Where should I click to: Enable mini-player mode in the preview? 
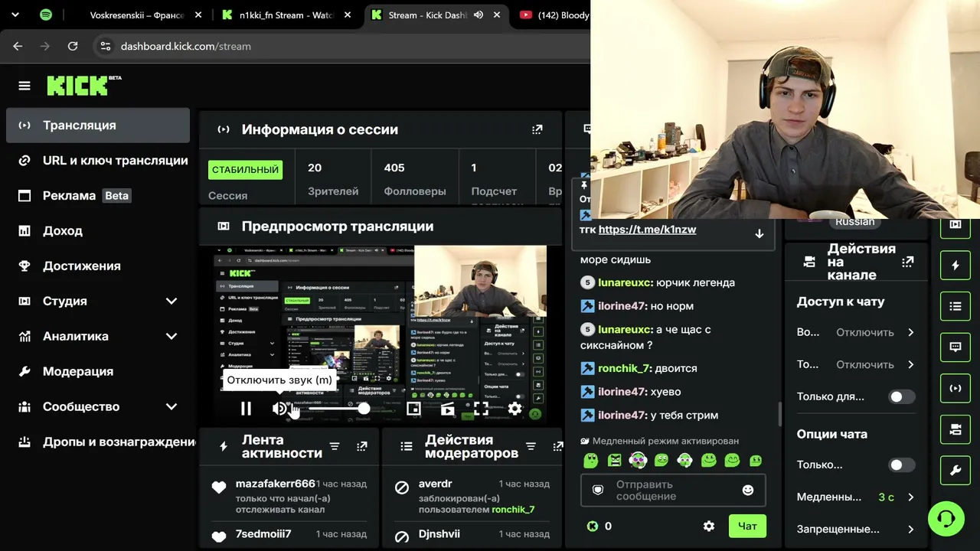pyautogui.click(x=413, y=409)
